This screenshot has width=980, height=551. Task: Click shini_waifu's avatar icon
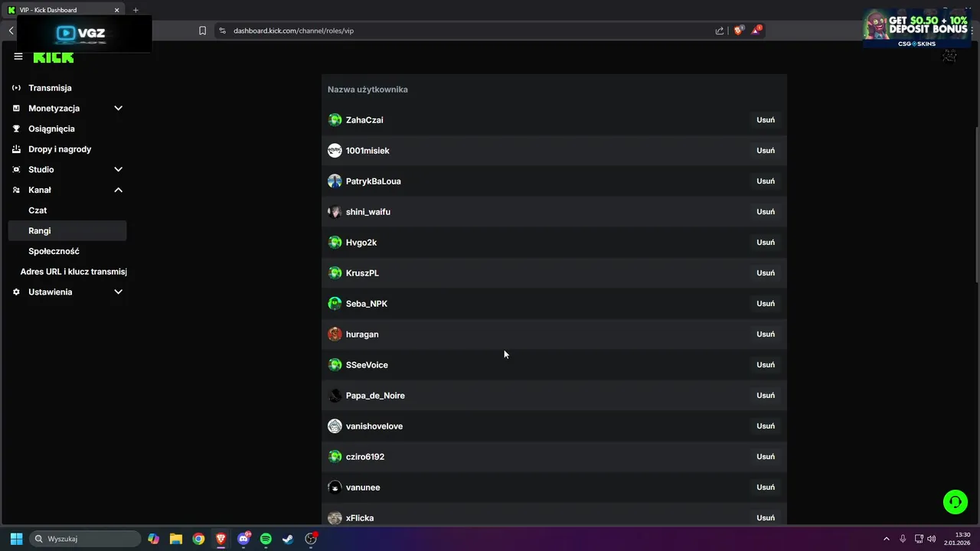tap(335, 212)
